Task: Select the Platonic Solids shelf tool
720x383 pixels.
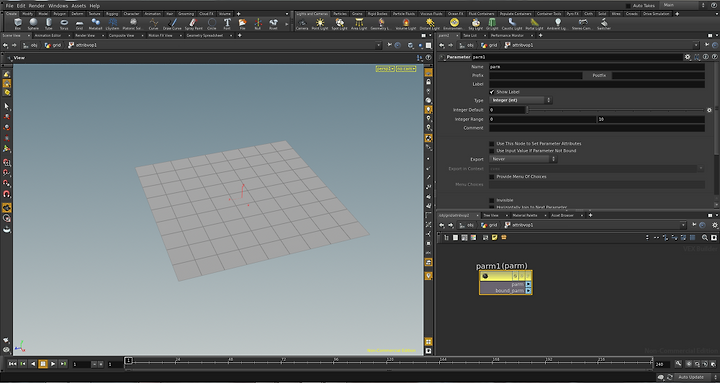Action: [133, 23]
